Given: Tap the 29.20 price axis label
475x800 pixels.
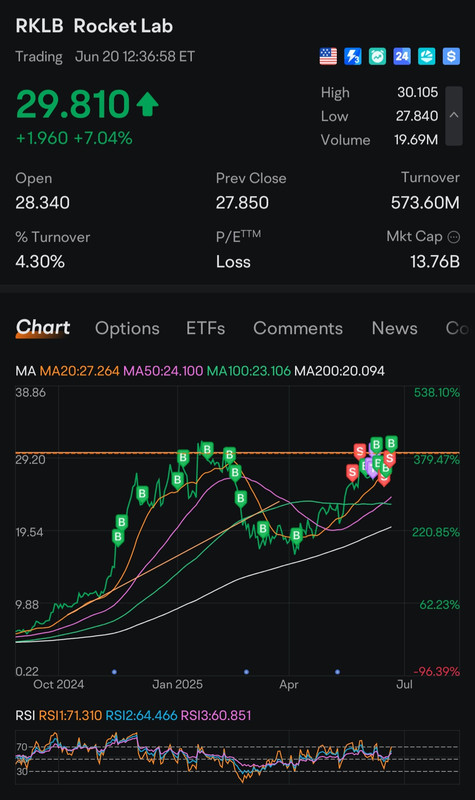Looking at the screenshot, I should coord(31,459).
